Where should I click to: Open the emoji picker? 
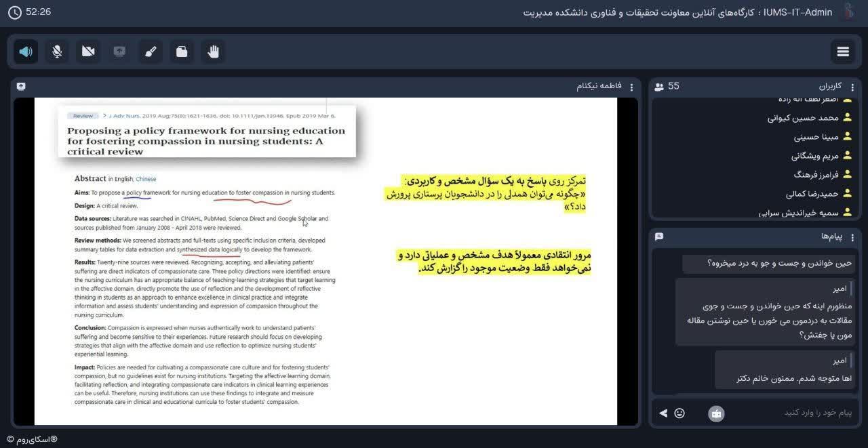tap(679, 413)
